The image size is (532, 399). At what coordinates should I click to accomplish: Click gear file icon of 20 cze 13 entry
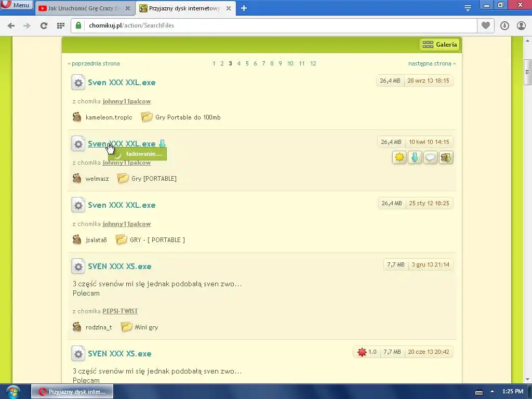pyautogui.click(x=78, y=354)
